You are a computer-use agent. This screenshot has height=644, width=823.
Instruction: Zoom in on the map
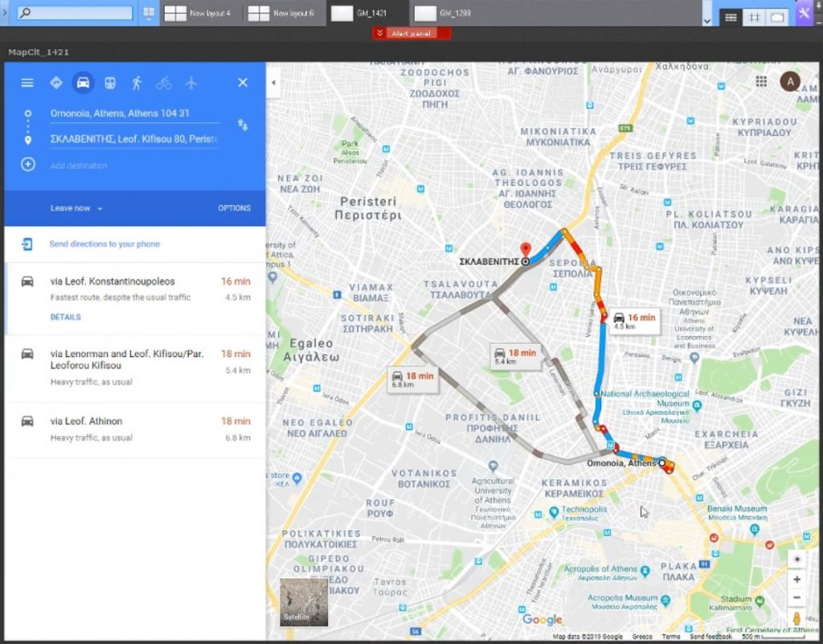click(796, 580)
